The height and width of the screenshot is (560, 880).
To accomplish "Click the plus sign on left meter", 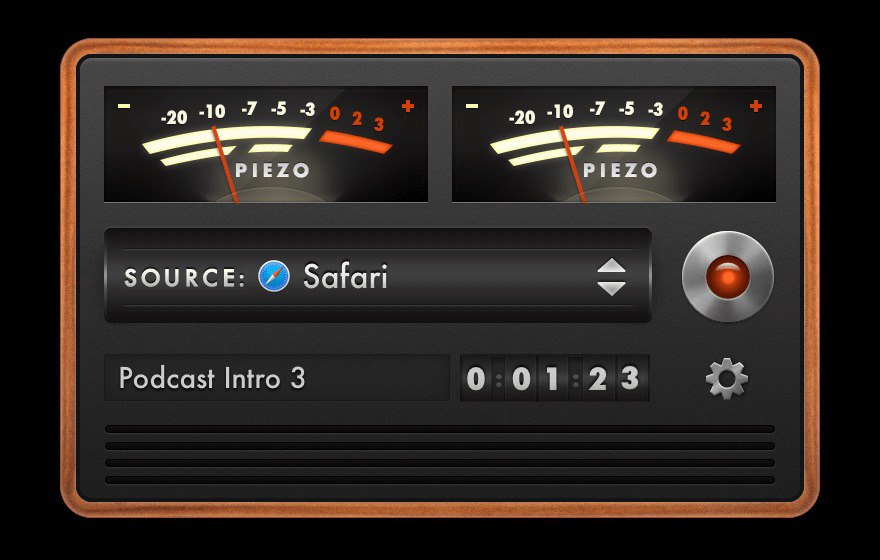I will [x=408, y=105].
